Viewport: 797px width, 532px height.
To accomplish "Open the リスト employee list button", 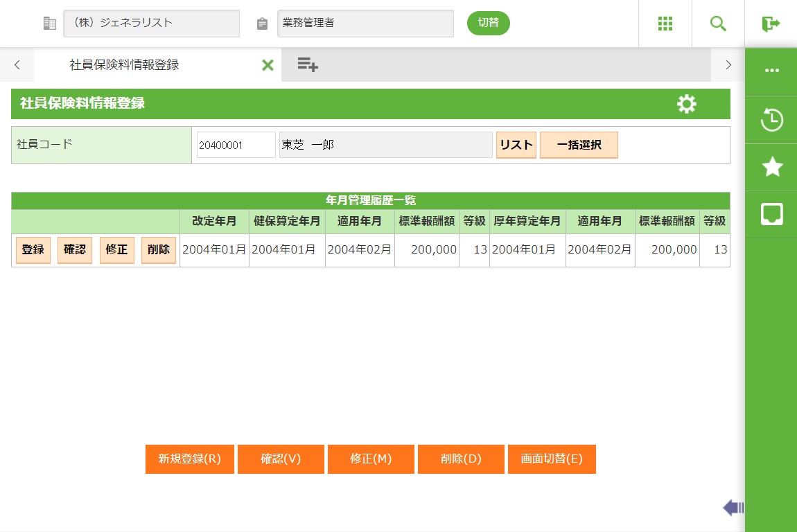I will [516, 145].
